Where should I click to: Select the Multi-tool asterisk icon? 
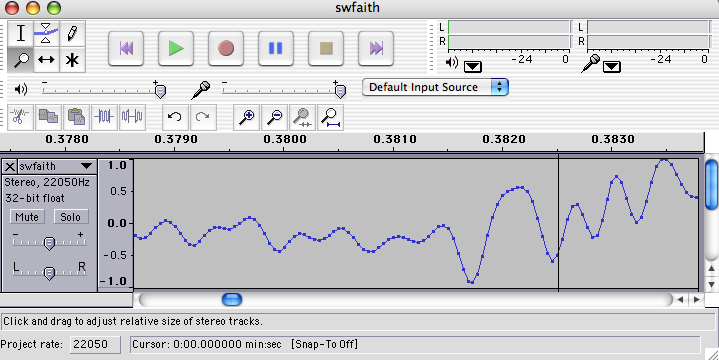[72, 60]
